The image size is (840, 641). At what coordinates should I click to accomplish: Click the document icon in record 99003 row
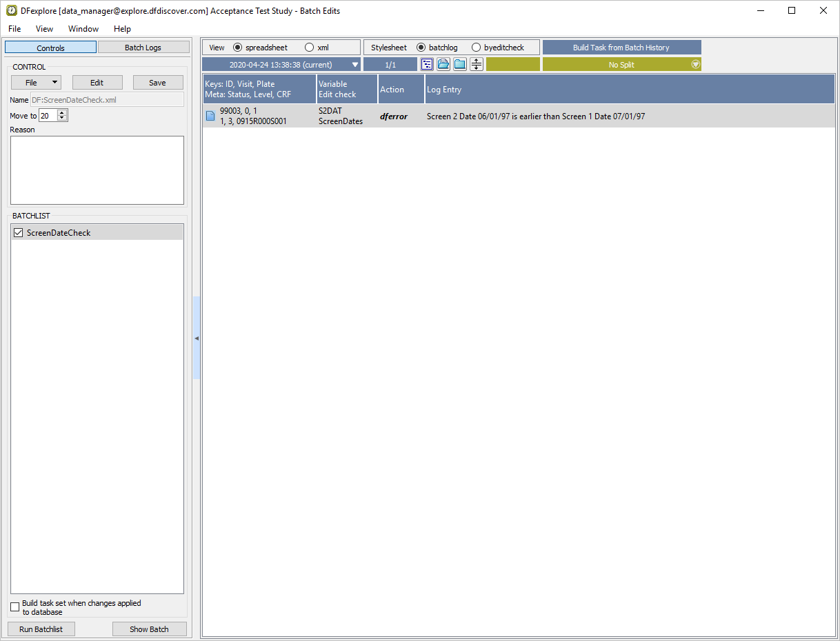tap(210, 116)
